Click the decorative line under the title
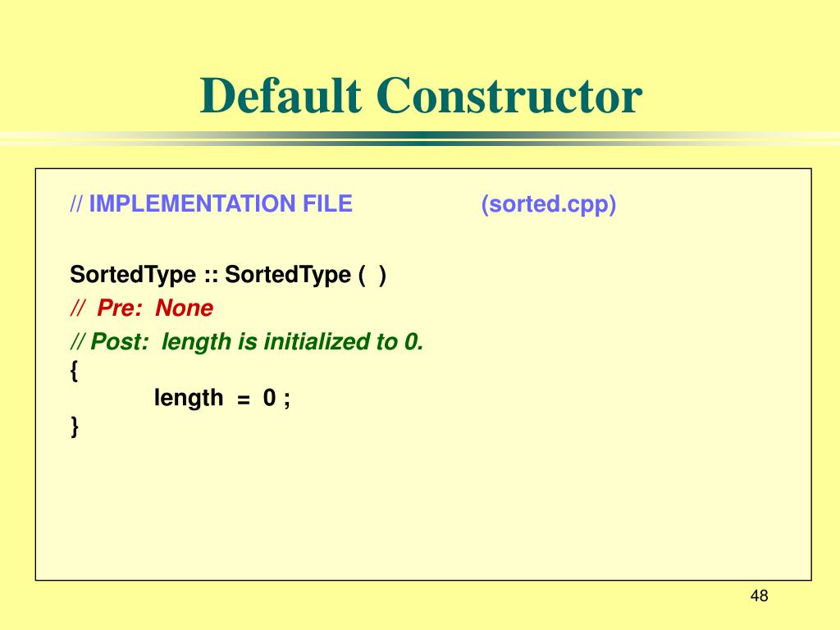 pos(420,139)
